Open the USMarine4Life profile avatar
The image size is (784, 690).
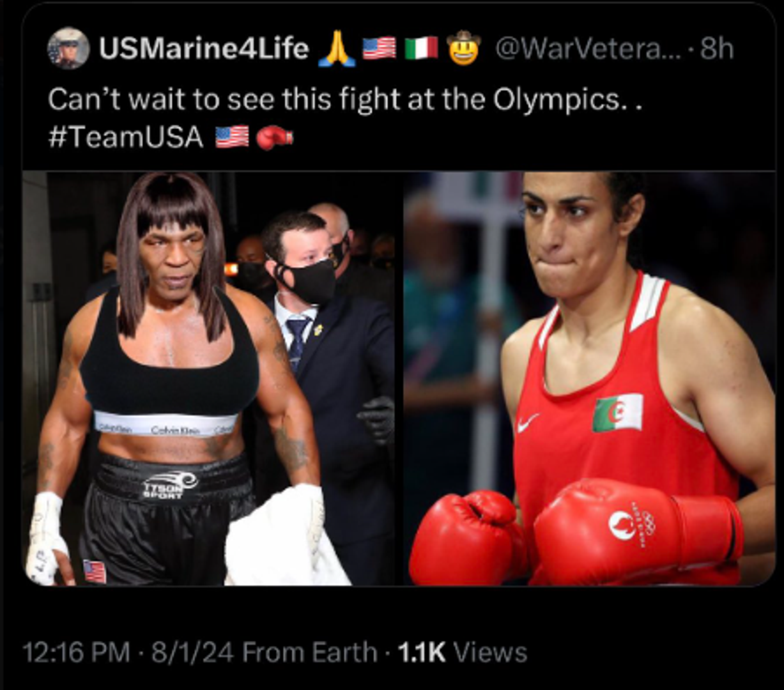(x=68, y=49)
